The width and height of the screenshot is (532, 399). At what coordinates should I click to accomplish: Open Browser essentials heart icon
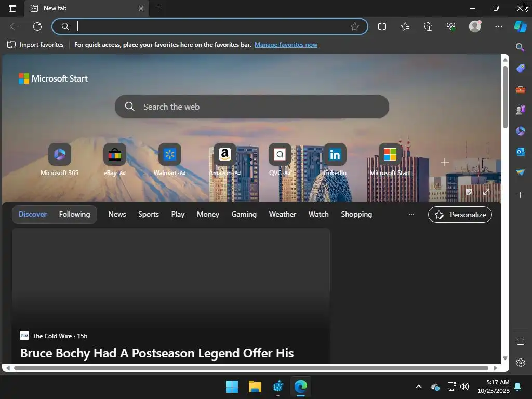[x=451, y=26]
